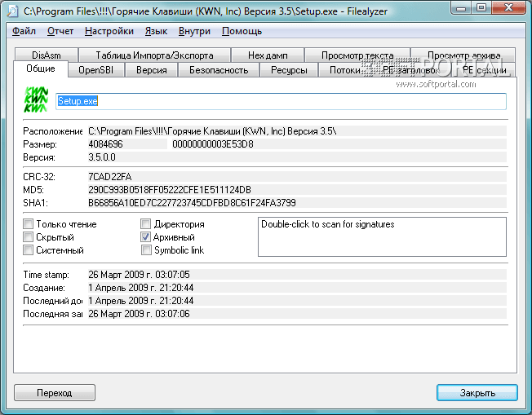Minimize the Filealyzer window
Screen dimensions: 532x415
[x=461, y=8]
